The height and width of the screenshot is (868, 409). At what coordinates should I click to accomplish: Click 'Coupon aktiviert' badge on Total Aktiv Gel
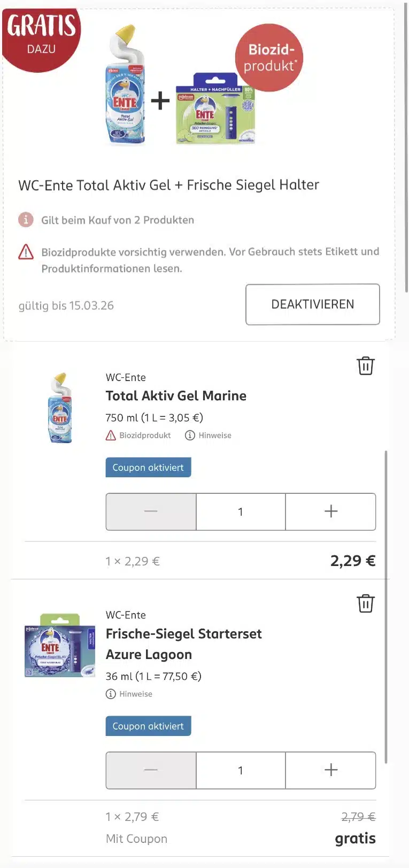pyautogui.click(x=148, y=468)
